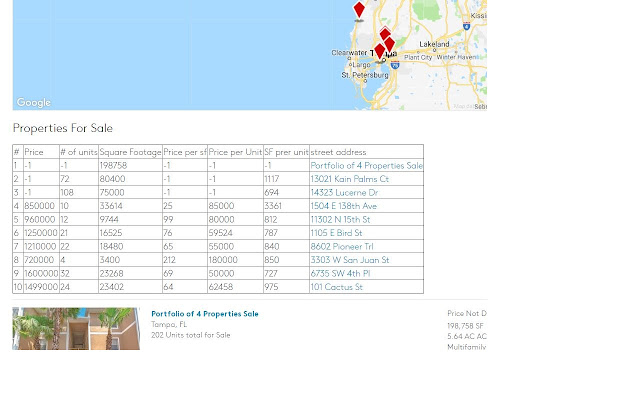640x400 pixels.
Task: Click the Price per Unit column header
Action: tap(235, 152)
